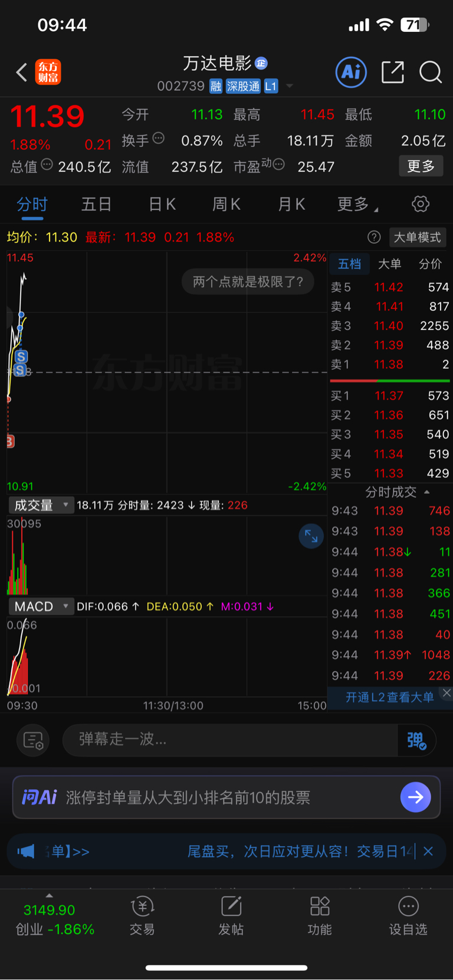
Task: Open chart settings gear icon
Action: pos(421,204)
